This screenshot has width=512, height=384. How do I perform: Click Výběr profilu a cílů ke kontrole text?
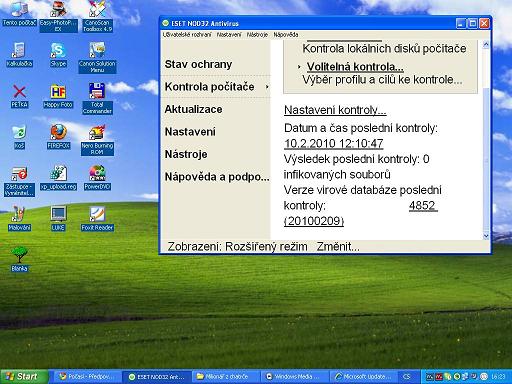coord(382,80)
